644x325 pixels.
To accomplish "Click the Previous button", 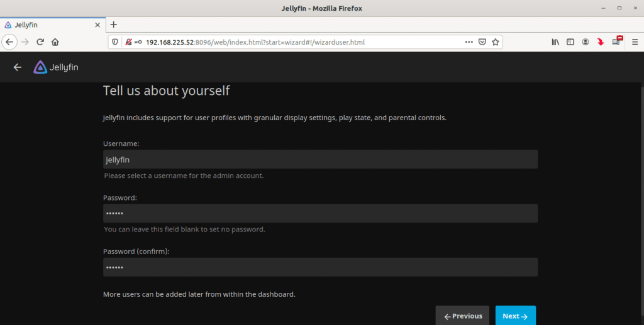I will [463, 316].
